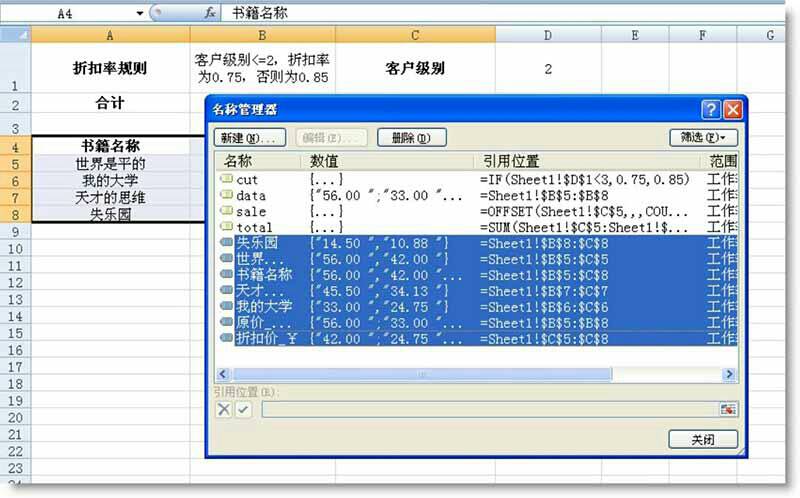The image size is (800, 498).
Task: Click the 新建 button
Action: pos(250,137)
